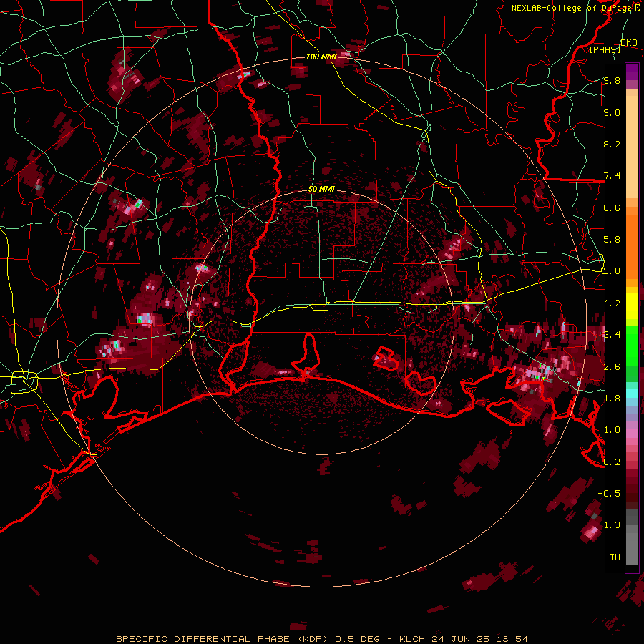The image size is (644, 644).
Task: Select the orange band of the color bar
Action: tap(632, 246)
